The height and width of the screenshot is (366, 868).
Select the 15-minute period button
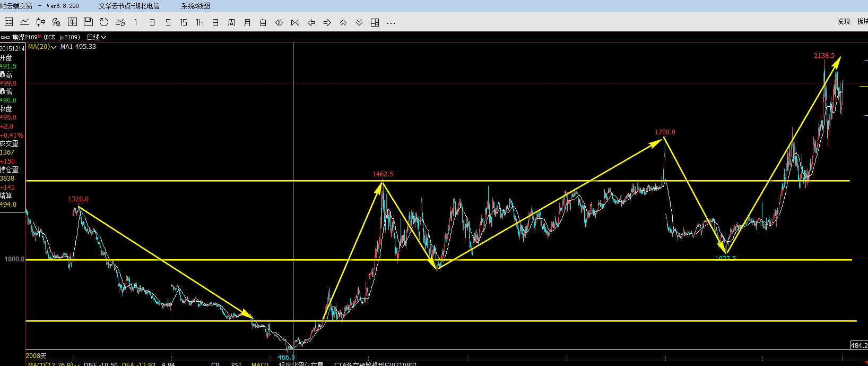(x=184, y=22)
